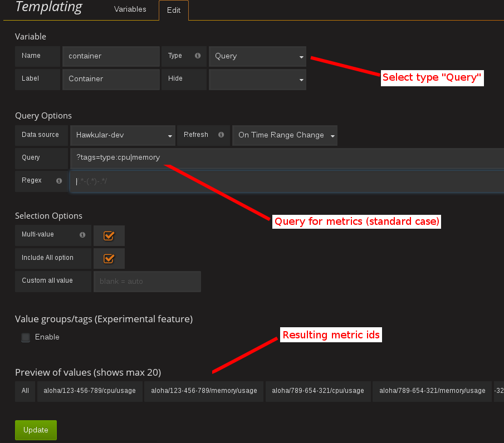Switch to the Variables tab
The image size is (504, 443).
click(x=130, y=9)
